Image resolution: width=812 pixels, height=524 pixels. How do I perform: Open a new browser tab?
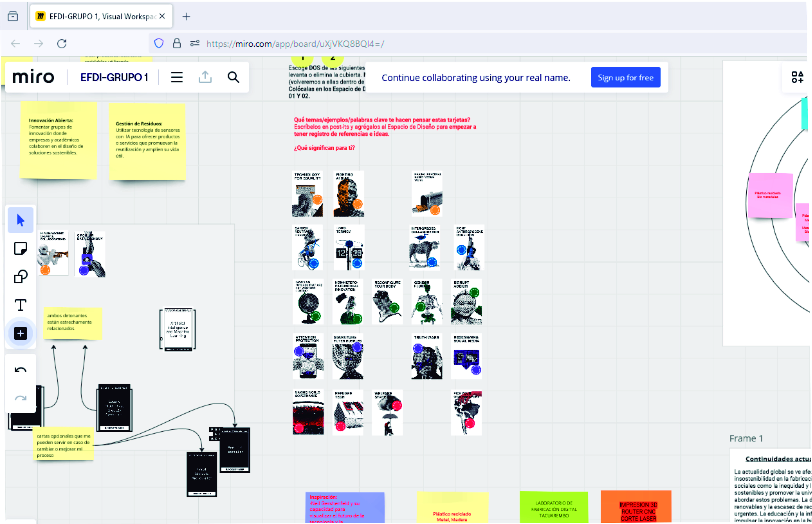186,16
